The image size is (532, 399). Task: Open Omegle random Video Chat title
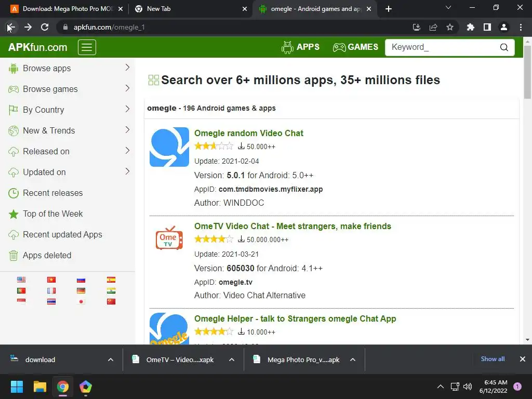click(249, 133)
